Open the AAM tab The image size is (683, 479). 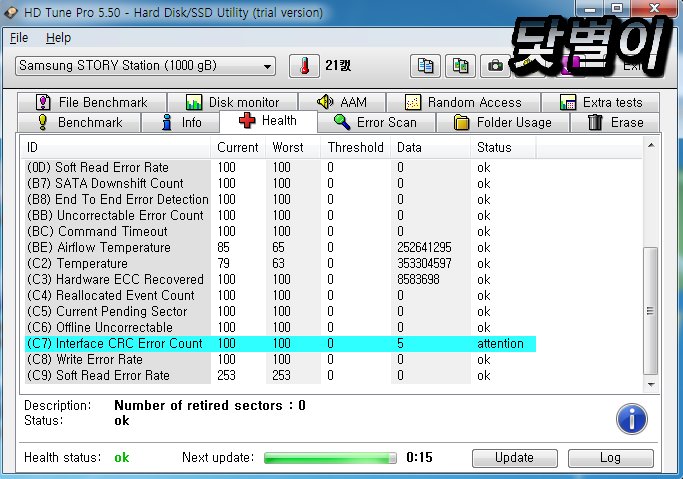342,102
